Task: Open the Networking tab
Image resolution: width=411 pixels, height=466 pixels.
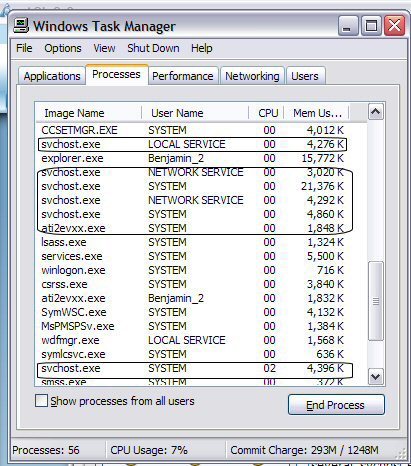Action: (x=252, y=76)
